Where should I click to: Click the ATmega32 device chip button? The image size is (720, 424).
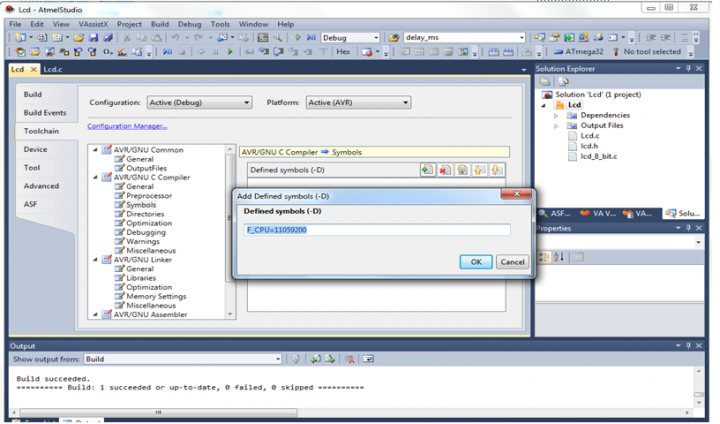(579, 52)
